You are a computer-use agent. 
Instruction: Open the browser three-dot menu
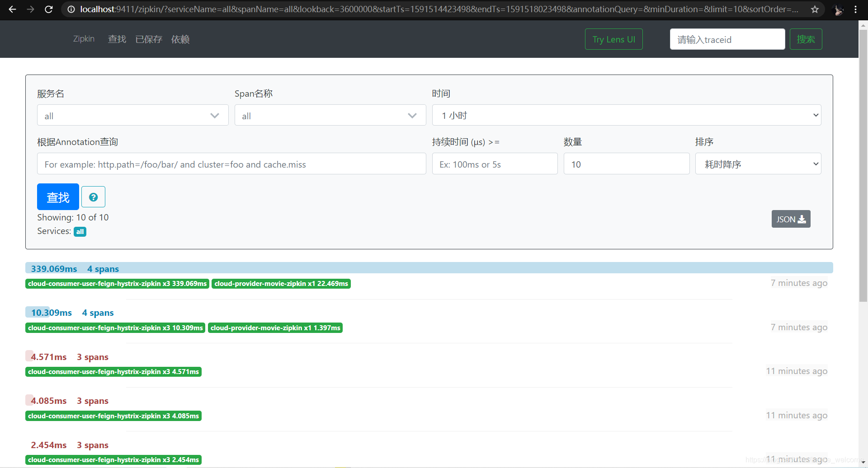coord(856,9)
